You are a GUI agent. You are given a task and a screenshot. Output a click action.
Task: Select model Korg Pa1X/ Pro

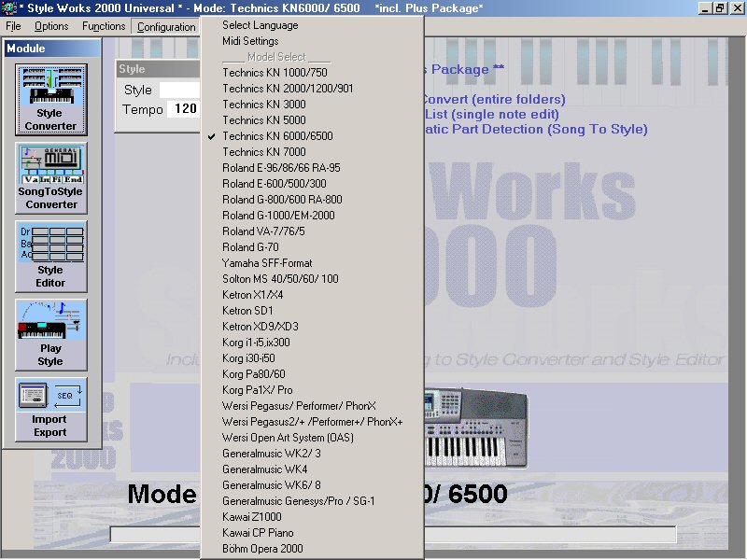pyautogui.click(x=312, y=390)
